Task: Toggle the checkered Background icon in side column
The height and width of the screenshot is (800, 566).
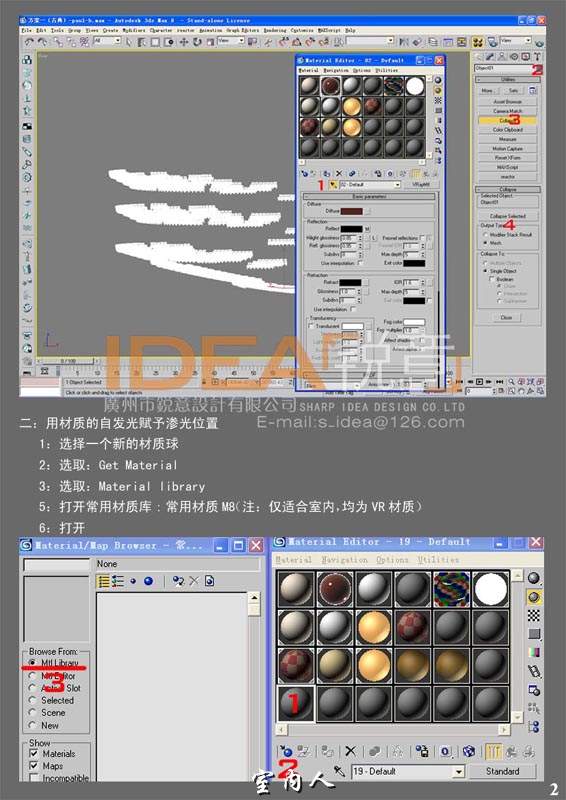Action: pos(534,615)
